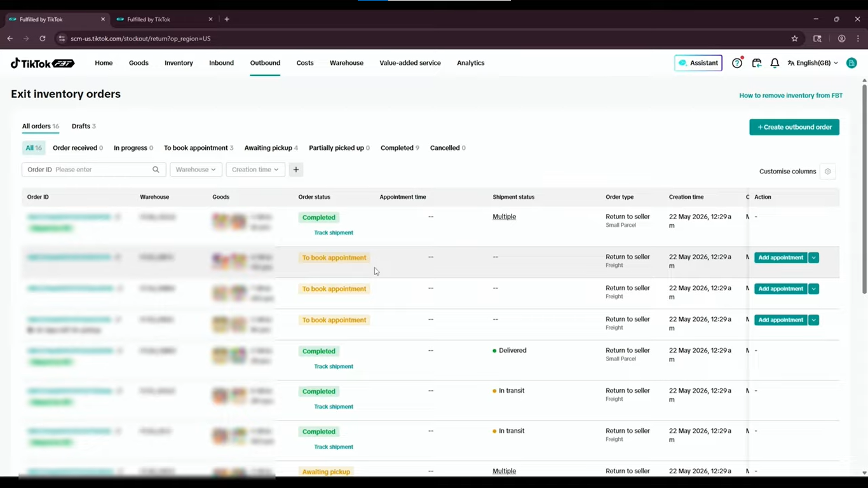Show the Completed orders tab
This screenshot has width=868, height=488.
400,148
